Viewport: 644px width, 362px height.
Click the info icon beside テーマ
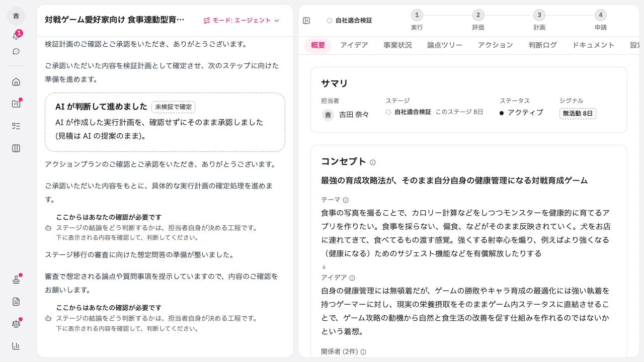(346, 200)
